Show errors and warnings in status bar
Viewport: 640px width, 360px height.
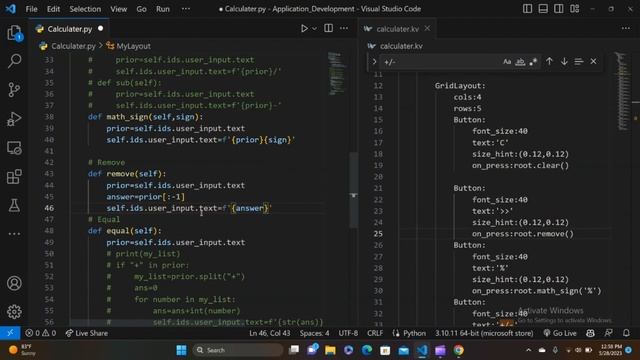coord(40,333)
